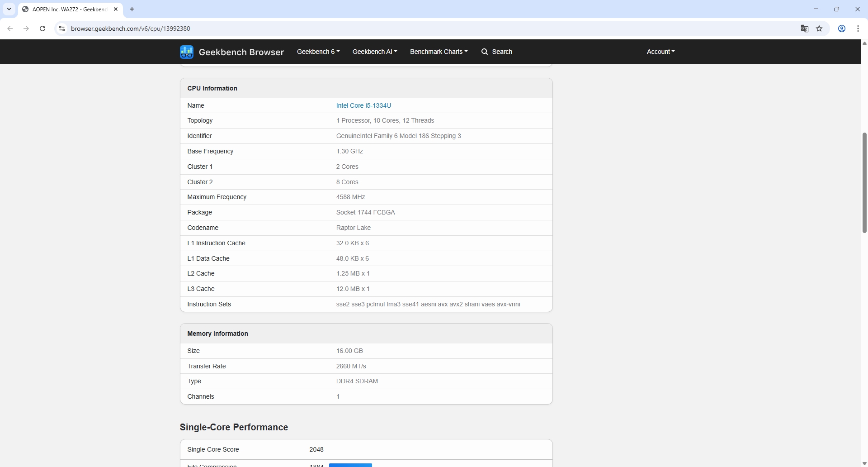Expand the Account dropdown menu
The image size is (868, 467).
[661, 52]
